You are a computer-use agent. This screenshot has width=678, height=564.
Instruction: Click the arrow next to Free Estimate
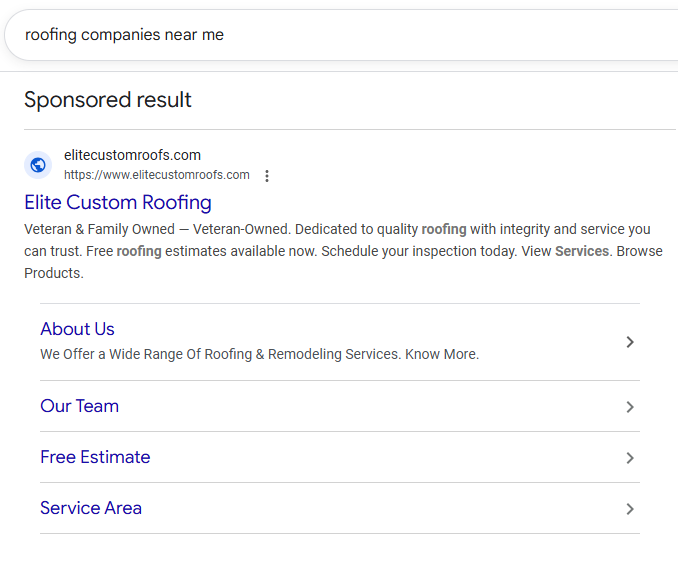630,458
